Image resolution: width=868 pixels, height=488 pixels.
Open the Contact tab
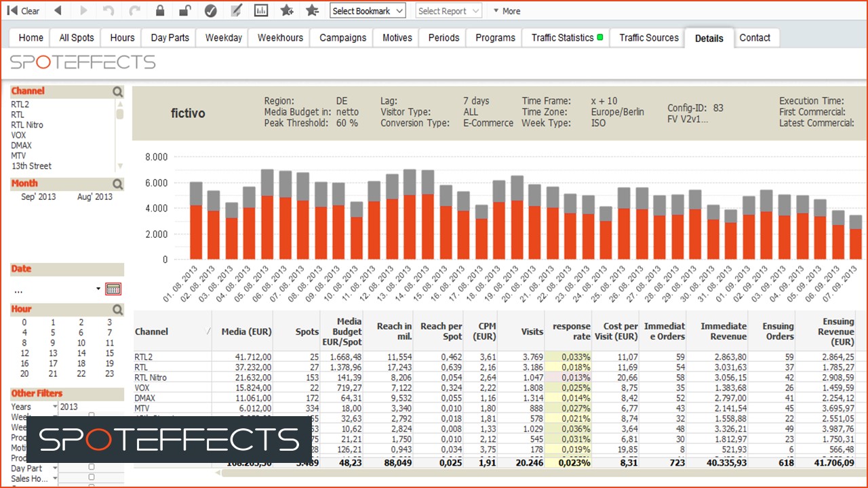click(755, 38)
